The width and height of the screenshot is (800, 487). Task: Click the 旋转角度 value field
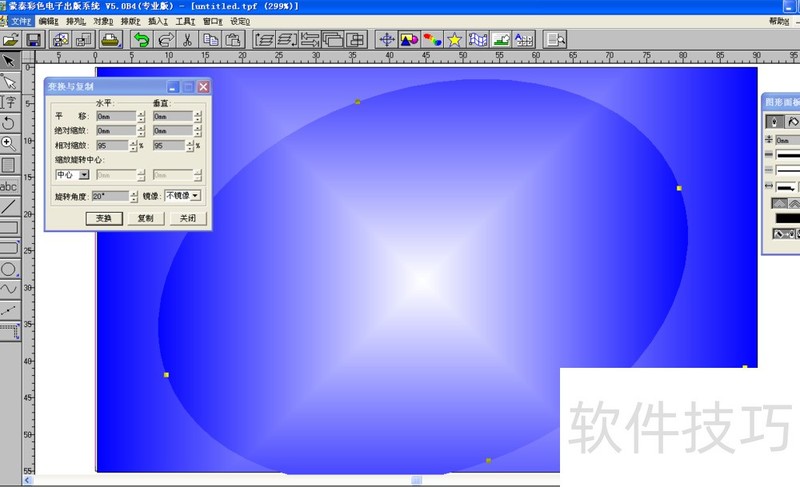tap(110, 196)
